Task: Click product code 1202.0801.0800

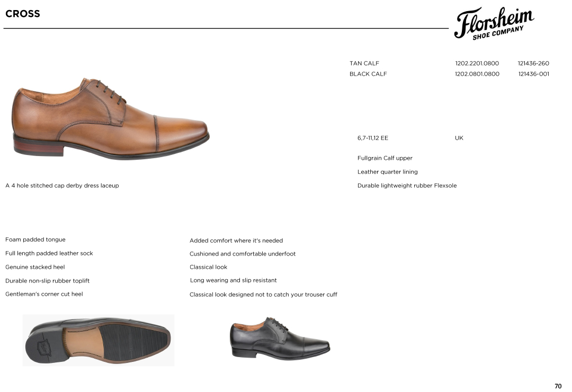Action: pos(477,74)
